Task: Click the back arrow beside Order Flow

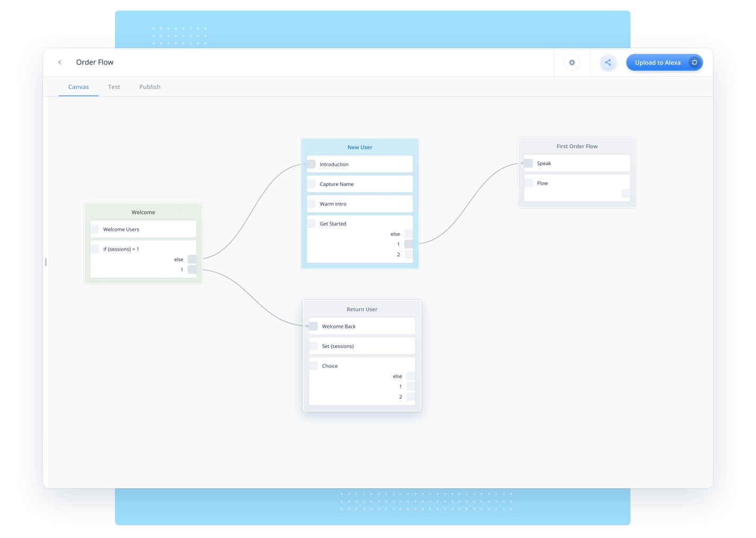Action: click(x=60, y=62)
